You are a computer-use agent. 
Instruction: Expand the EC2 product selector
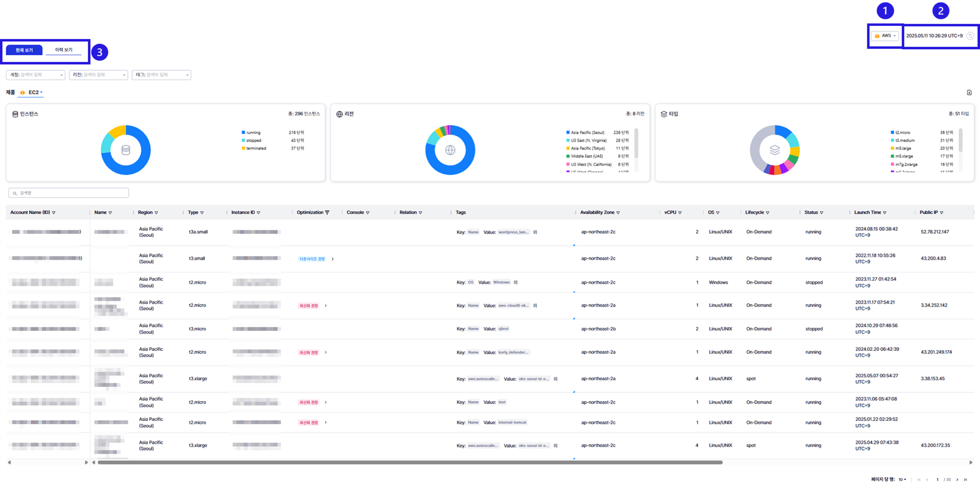coord(35,93)
